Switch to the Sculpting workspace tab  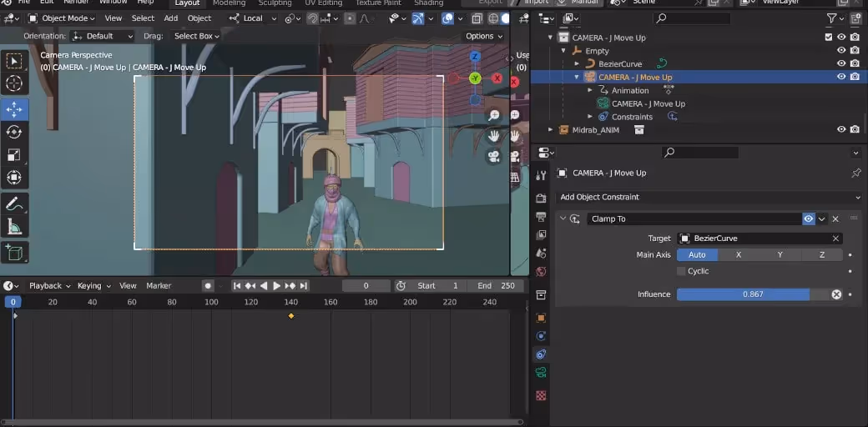pos(275,3)
